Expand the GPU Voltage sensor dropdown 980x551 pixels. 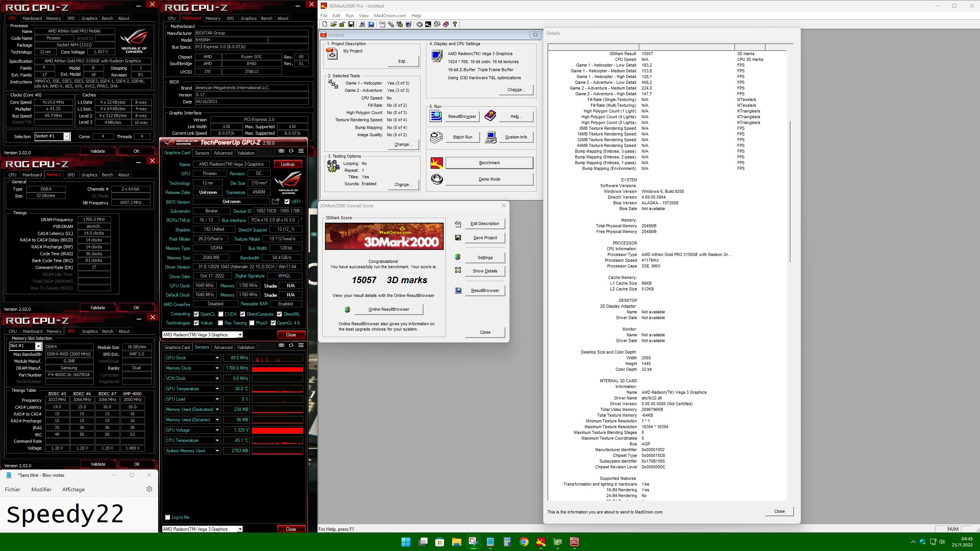217,430
